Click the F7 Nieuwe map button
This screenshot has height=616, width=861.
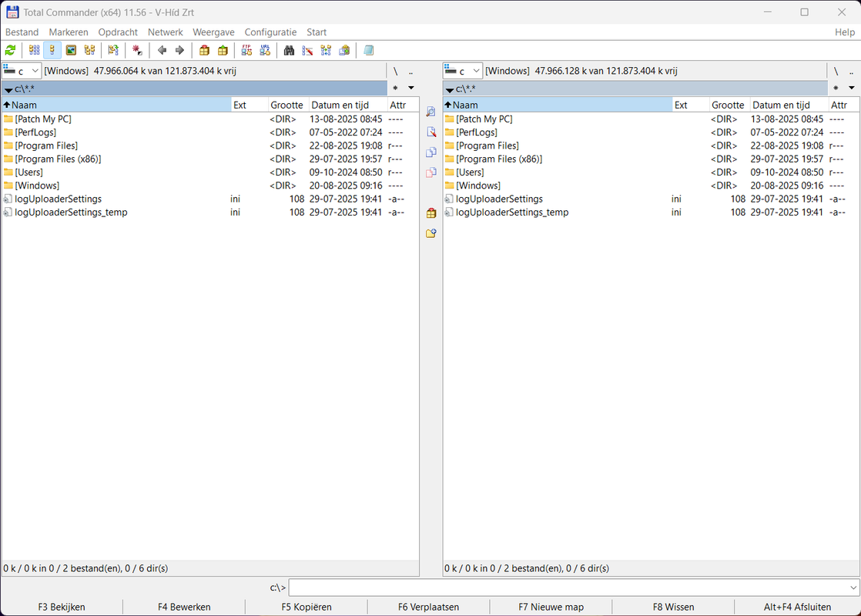551,607
